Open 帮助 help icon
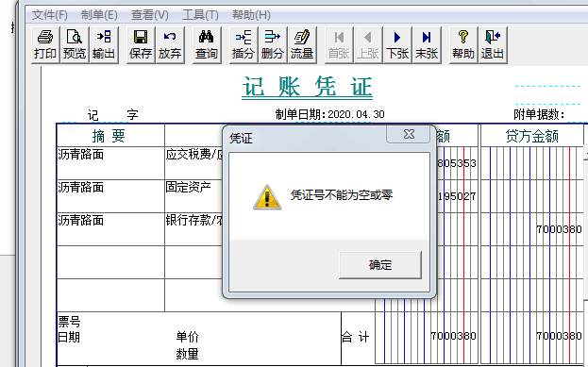Image resolution: width=588 pixels, height=367 pixels. point(463,44)
